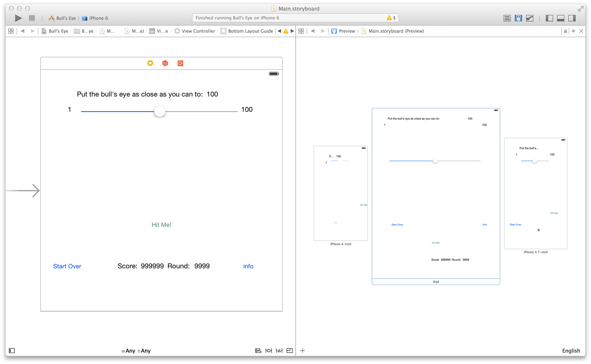Open the iPhone 6 device selector
The height and width of the screenshot is (364, 591).
click(x=95, y=18)
